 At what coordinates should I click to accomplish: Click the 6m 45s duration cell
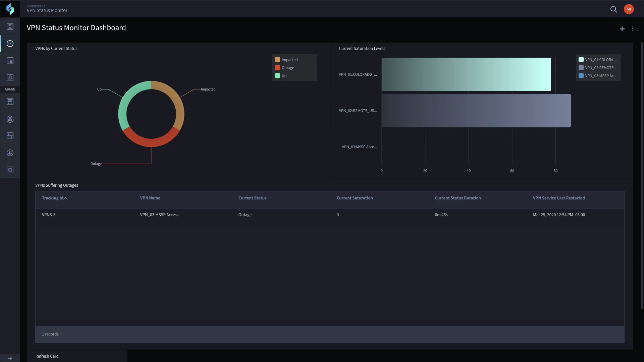coord(441,215)
